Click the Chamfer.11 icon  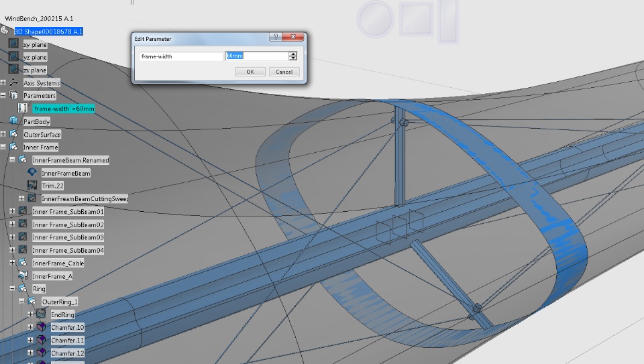tap(41, 339)
